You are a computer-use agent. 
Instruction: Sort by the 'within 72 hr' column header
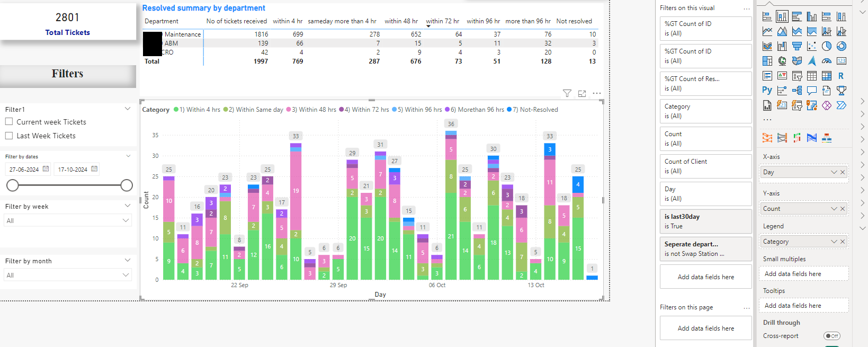(442, 21)
